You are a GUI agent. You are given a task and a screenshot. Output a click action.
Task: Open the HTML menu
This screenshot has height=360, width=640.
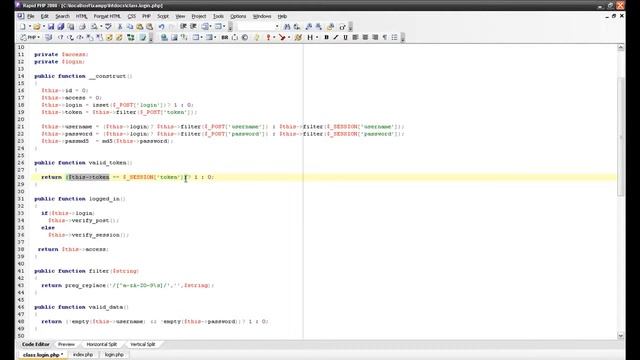82,16
